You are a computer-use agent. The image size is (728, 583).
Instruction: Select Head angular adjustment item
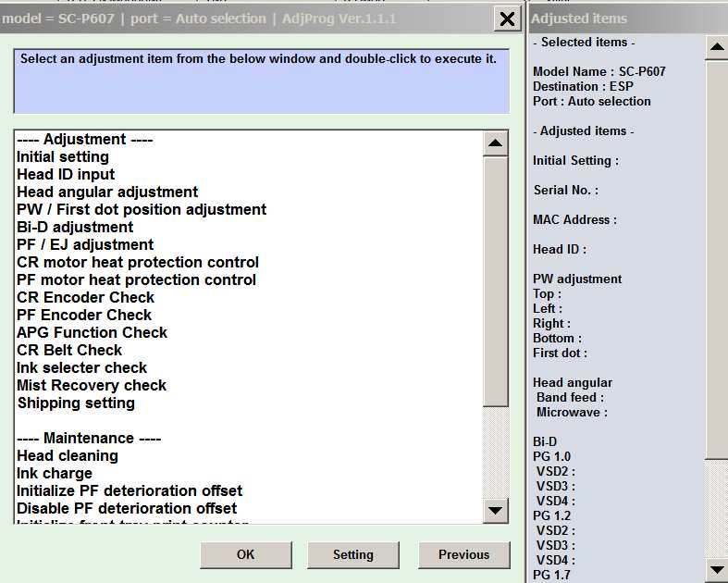(x=107, y=192)
